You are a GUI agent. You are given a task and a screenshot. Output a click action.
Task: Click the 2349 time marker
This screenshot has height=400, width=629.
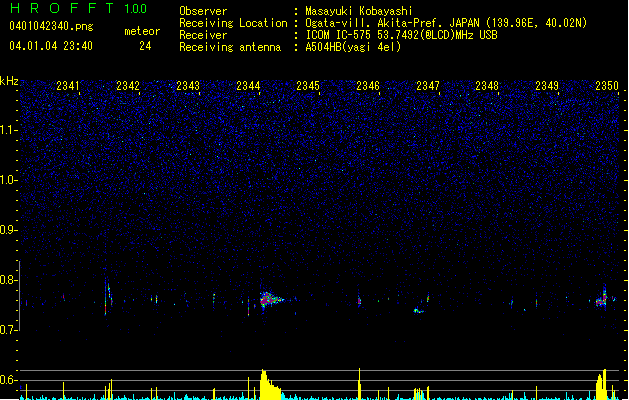click(547, 86)
